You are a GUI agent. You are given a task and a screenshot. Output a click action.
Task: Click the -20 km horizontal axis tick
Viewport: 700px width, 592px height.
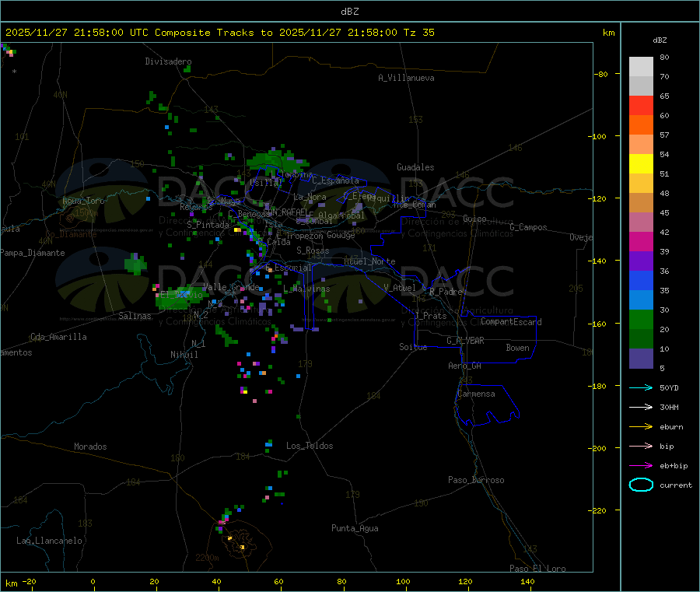(29, 581)
